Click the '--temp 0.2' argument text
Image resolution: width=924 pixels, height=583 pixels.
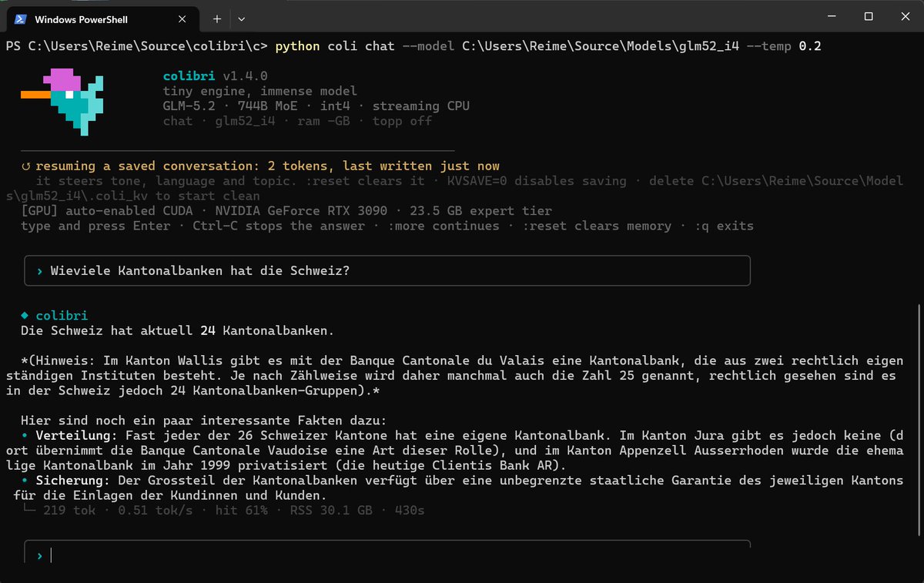tap(784, 46)
